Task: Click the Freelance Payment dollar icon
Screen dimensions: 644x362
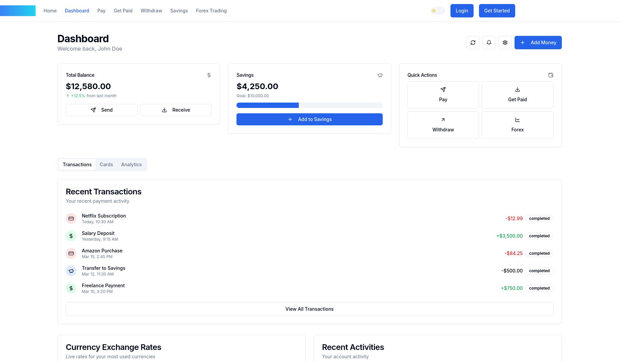Action: [x=71, y=288]
